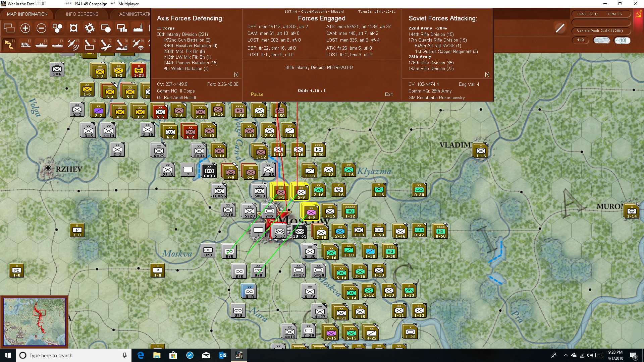Click 144th Rifle Division entry
The height and width of the screenshot is (362, 644).
coord(431,34)
